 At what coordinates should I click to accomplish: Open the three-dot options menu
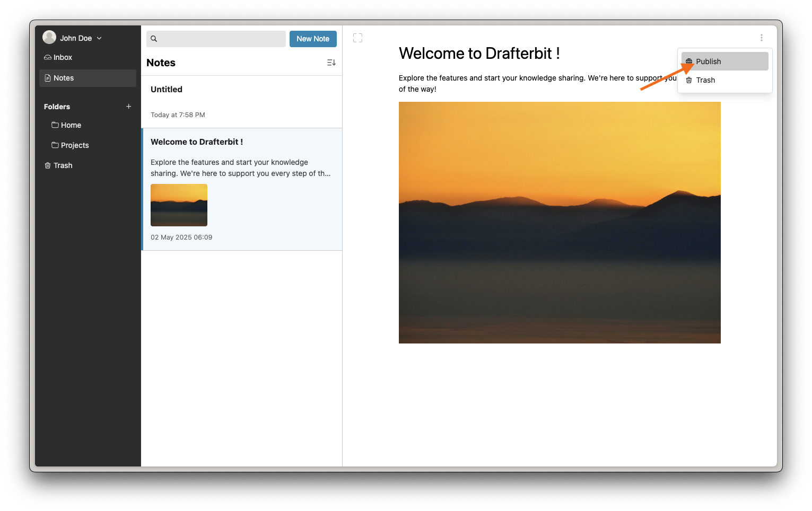click(x=762, y=38)
